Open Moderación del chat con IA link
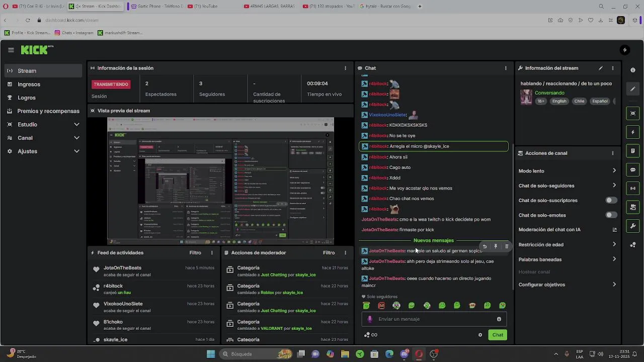Viewport: 644px width, 362px height. pos(568,230)
